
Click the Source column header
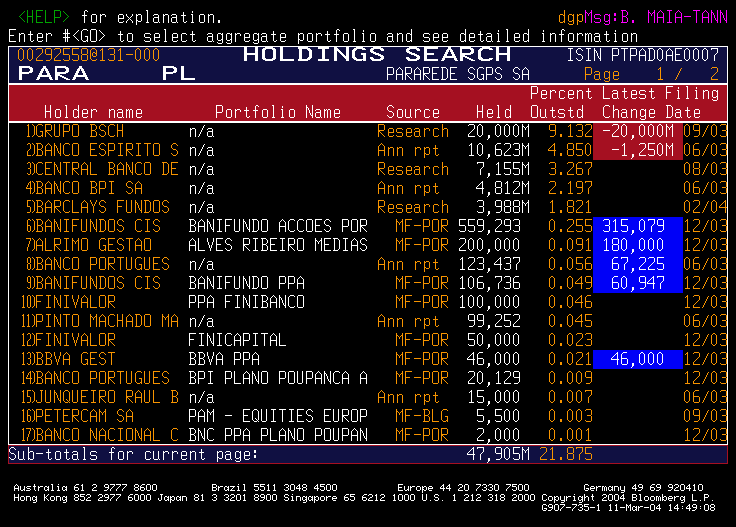pyautogui.click(x=413, y=112)
